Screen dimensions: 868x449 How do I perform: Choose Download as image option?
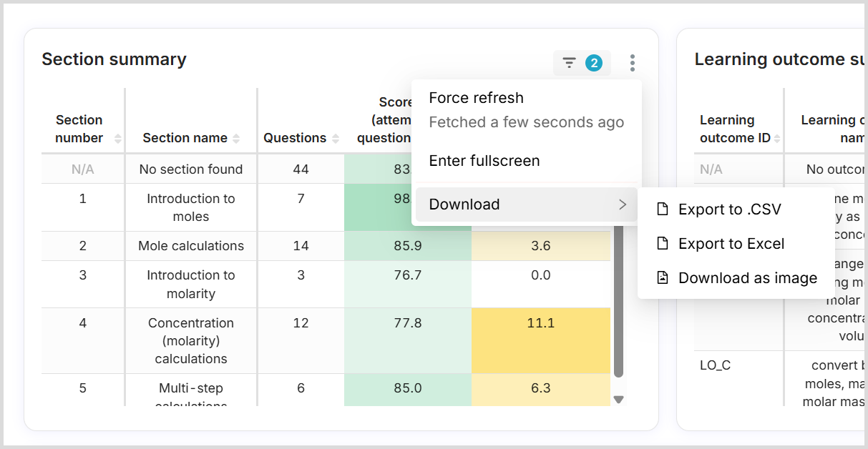click(747, 278)
